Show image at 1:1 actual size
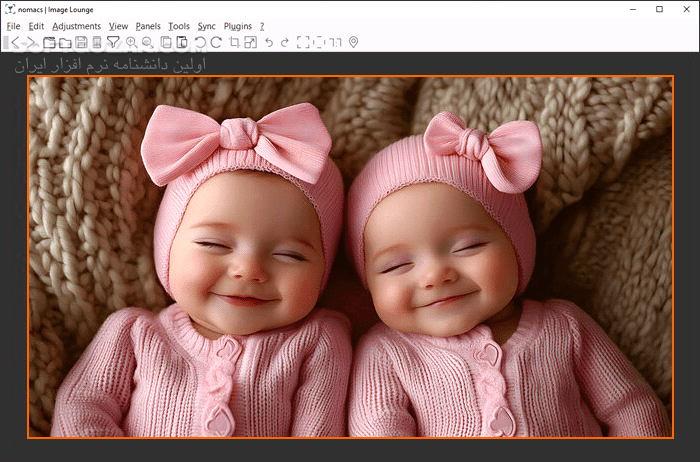This screenshot has height=462, width=700. click(x=336, y=42)
